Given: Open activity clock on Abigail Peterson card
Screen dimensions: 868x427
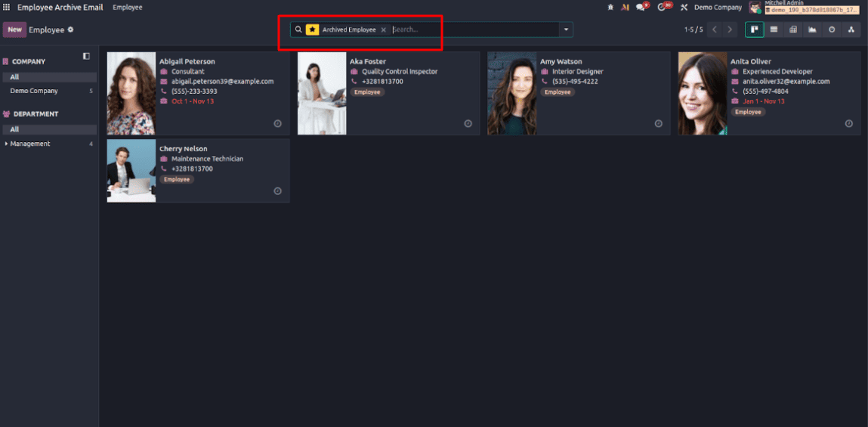Looking at the screenshot, I should point(278,123).
